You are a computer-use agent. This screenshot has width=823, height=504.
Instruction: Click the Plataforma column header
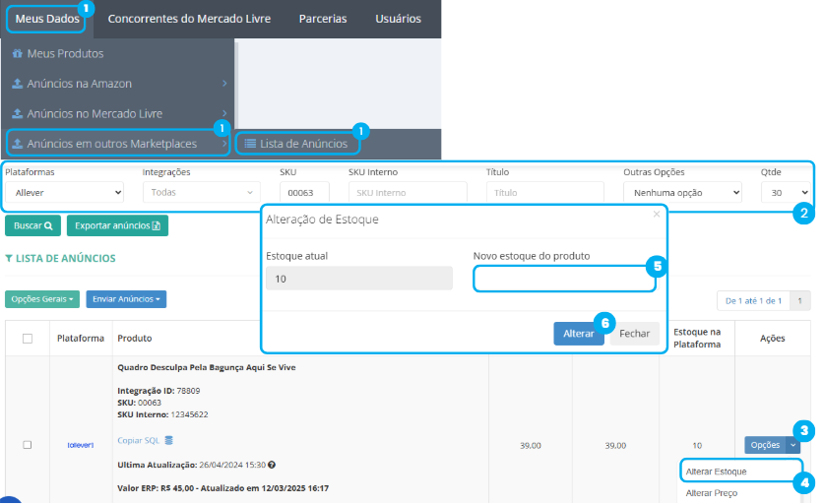pos(81,338)
